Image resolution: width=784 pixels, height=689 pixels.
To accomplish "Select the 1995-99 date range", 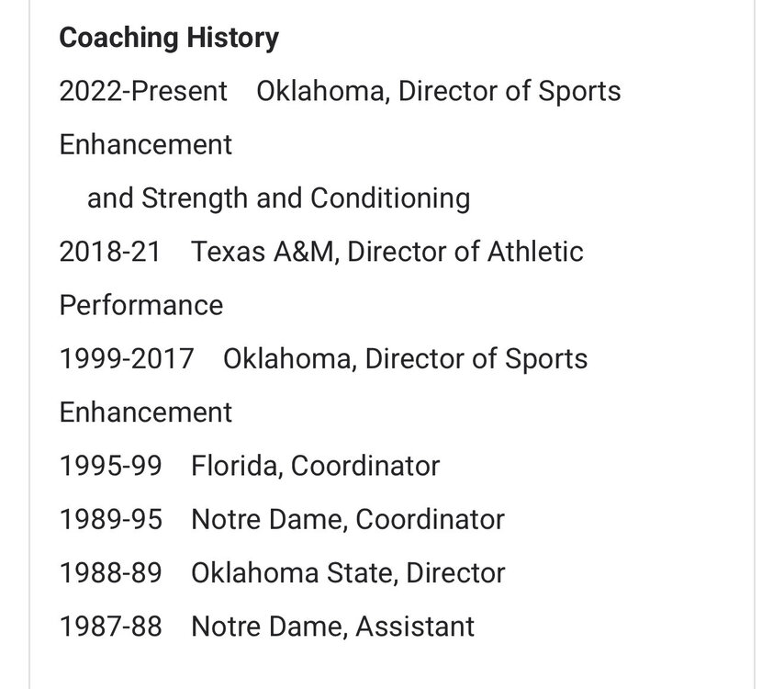I will pos(110,466).
